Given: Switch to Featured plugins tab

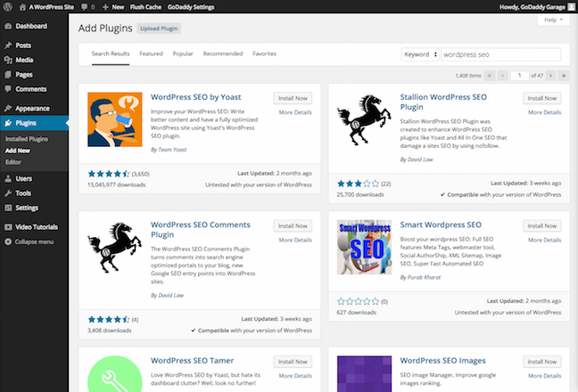Looking at the screenshot, I should coord(151,53).
